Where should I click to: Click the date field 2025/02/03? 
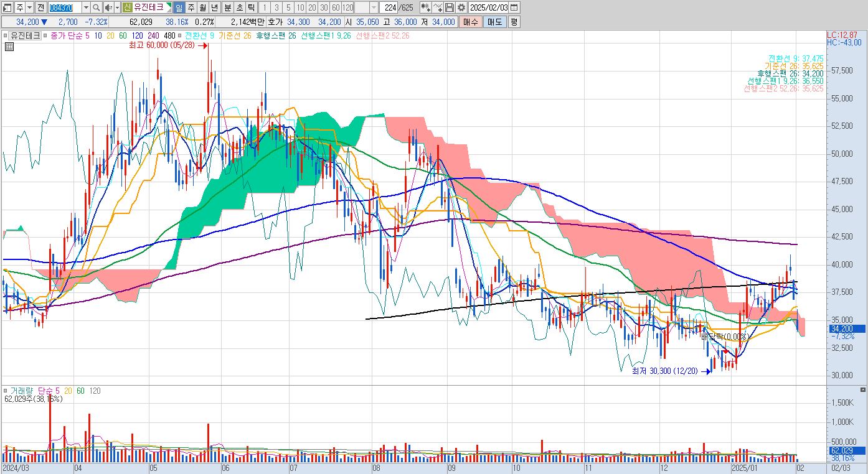(489, 7)
